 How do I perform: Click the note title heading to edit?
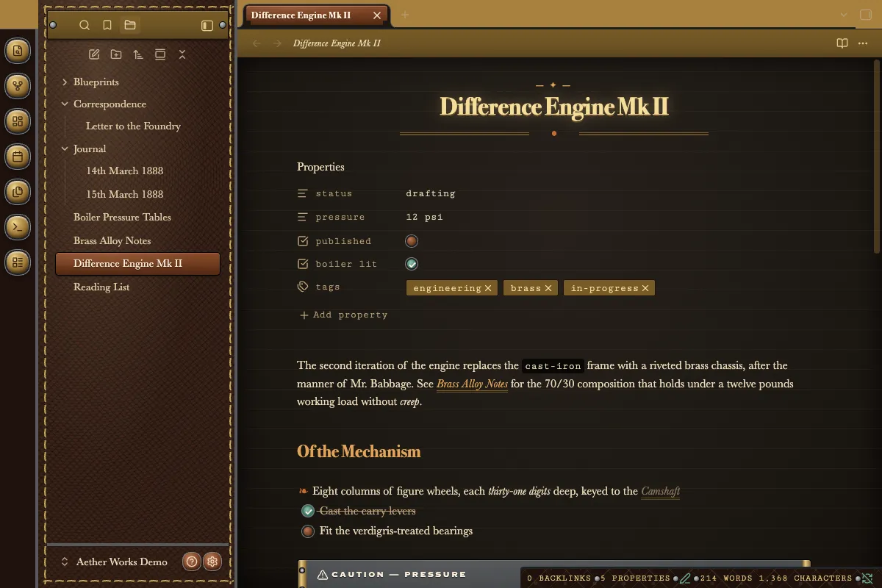click(553, 107)
